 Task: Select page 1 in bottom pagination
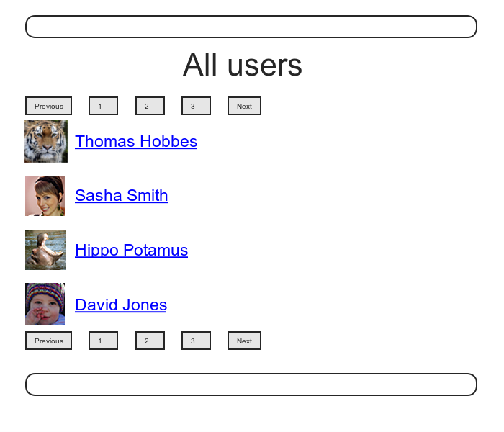[x=103, y=341]
